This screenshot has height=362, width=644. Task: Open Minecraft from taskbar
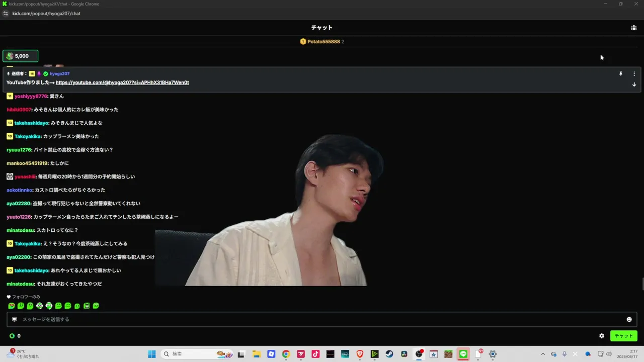[x=448, y=354]
